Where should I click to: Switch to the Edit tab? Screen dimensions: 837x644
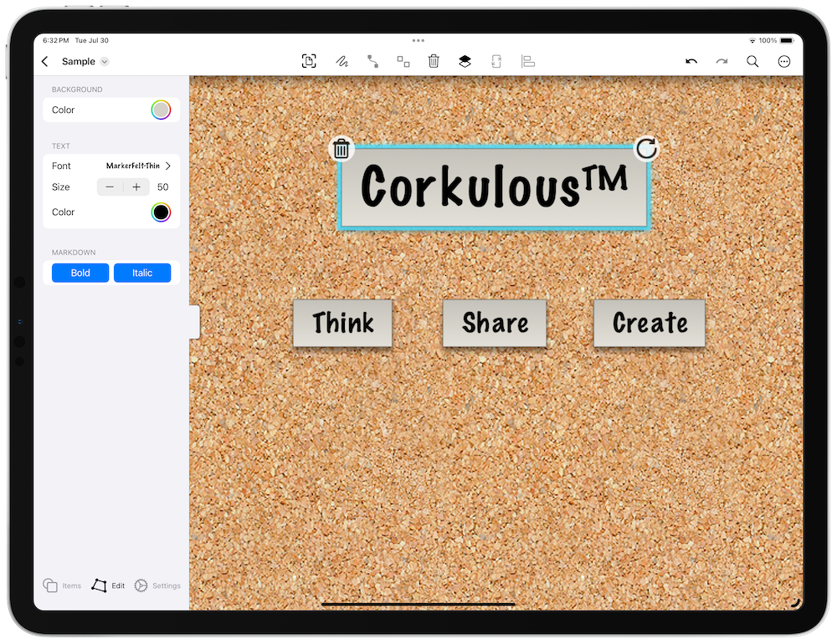108,585
